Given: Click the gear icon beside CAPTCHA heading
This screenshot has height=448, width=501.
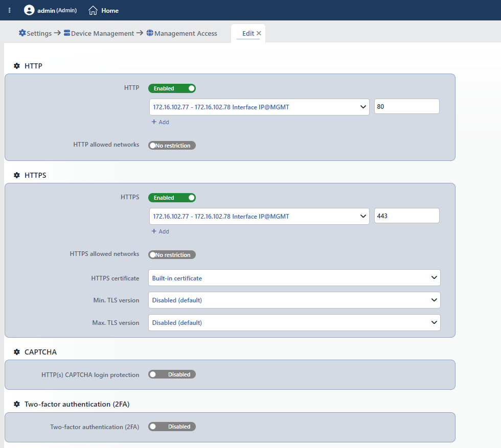Looking at the screenshot, I should pyautogui.click(x=17, y=352).
